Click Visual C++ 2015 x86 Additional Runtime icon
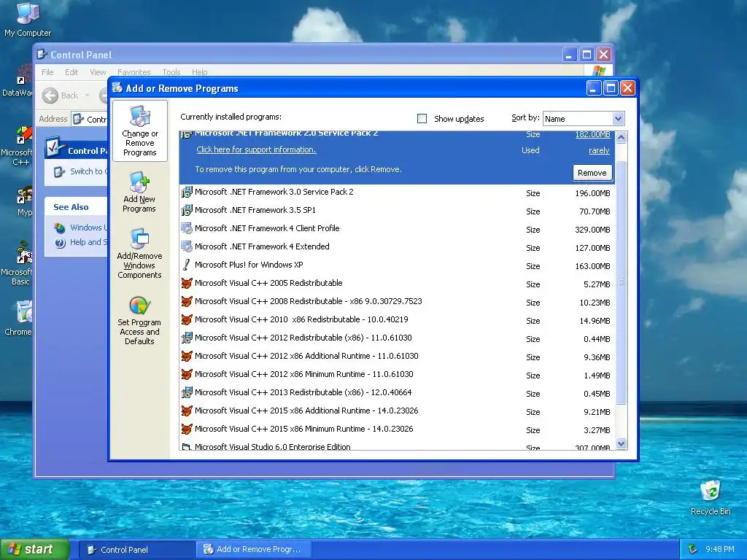The height and width of the screenshot is (560, 747). (x=187, y=411)
